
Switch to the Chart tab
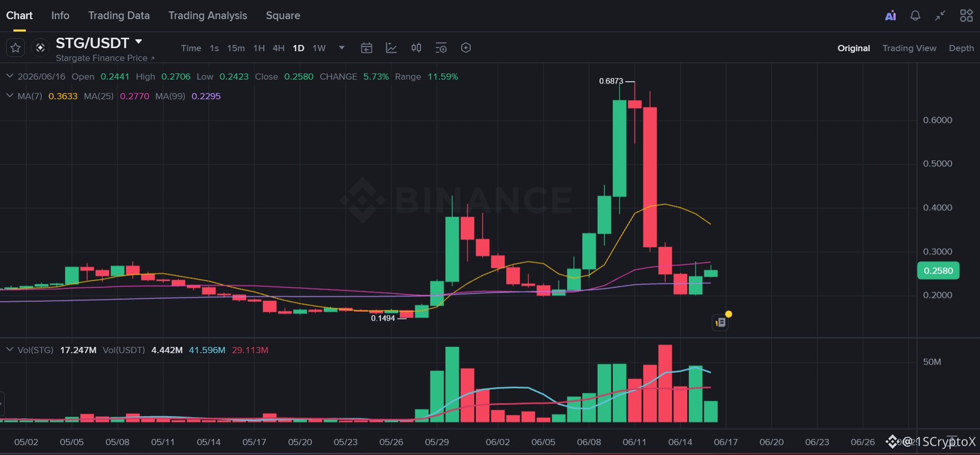point(19,16)
